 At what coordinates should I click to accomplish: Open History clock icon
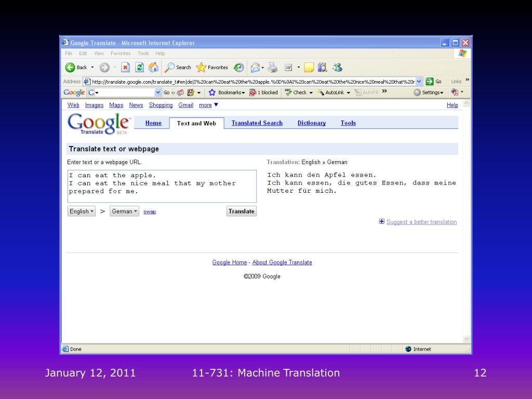pyautogui.click(x=238, y=68)
